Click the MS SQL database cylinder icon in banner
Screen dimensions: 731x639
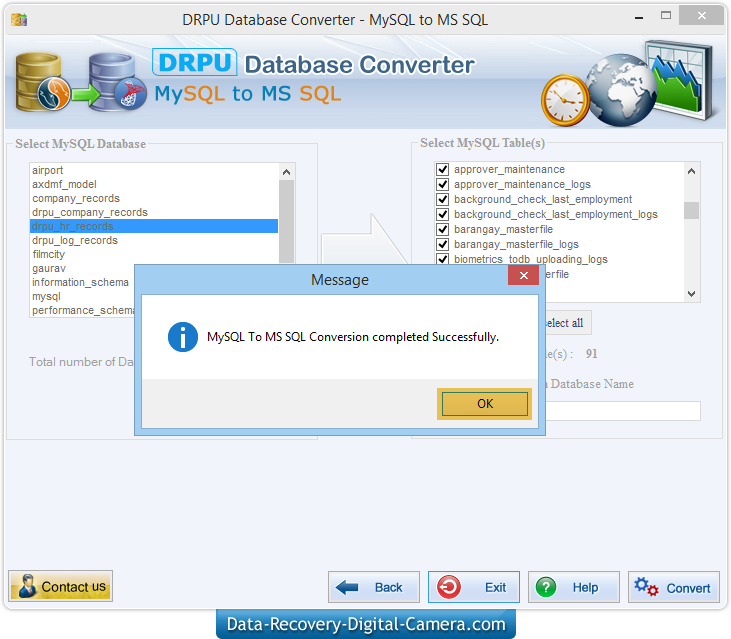(117, 82)
